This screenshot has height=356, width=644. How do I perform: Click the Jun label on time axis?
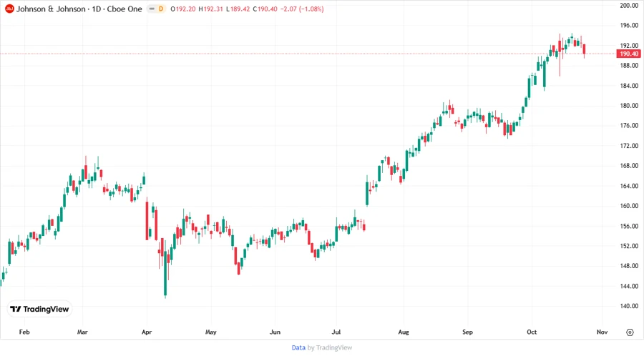275,332
